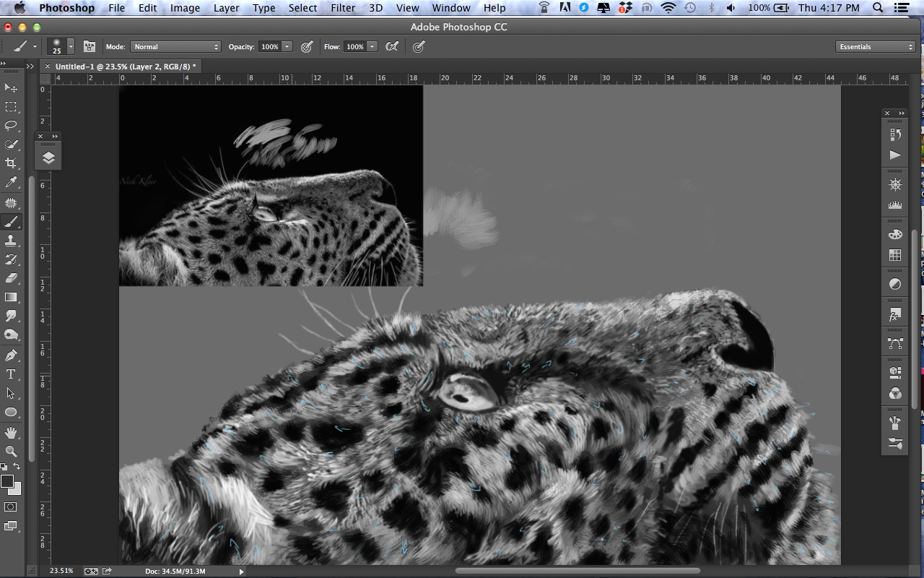The height and width of the screenshot is (578, 924).
Task: Select the Ellipse shape tool
Action: coord(11,412)
